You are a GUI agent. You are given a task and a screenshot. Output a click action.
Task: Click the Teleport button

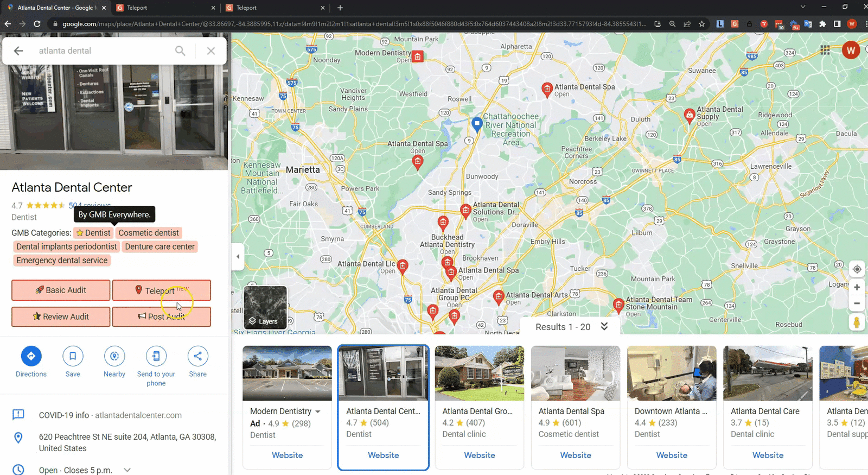point(162,290)
